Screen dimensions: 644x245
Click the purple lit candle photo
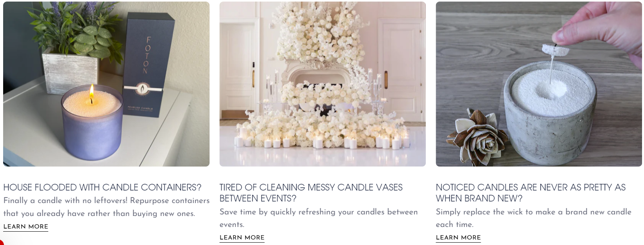click(x=106, y=84)
